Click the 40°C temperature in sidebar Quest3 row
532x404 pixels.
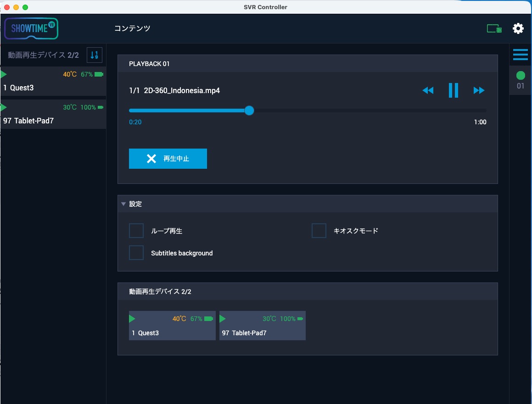[70, 74]
